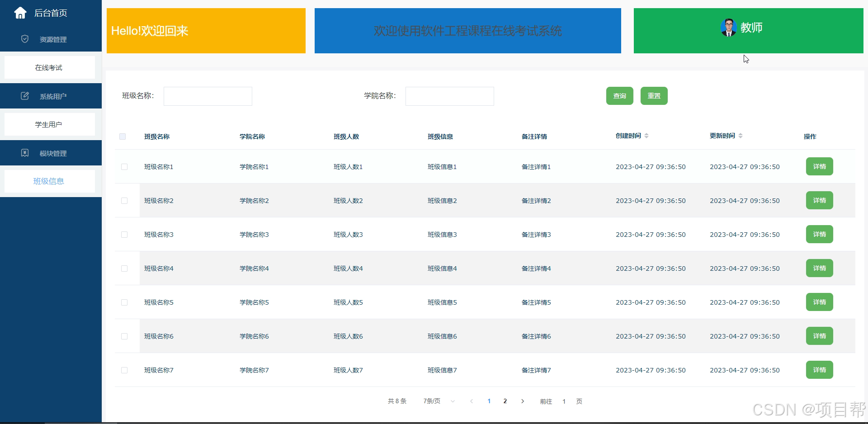Image resolution: width=868 pixels, height=424 pixels.
Task: Sort by 创建时间 using its sort arrows
Action: click(x=646, y=136)
